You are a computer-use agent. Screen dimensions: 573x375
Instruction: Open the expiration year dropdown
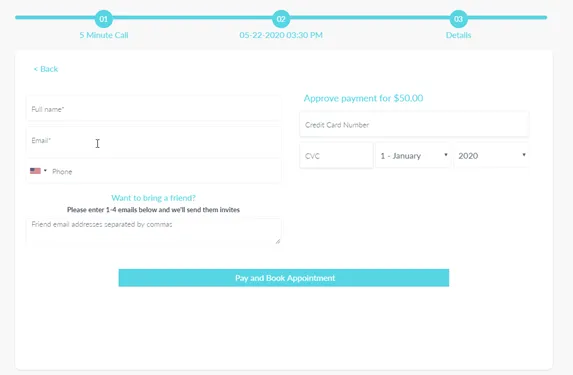click(x=492, y=156)
